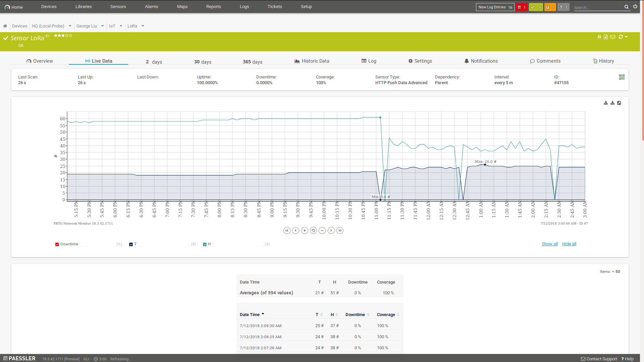The width and height of the screenshot is (644, 362).
Task: Open the Notifications tab
Action: click(x=481, y=61)
